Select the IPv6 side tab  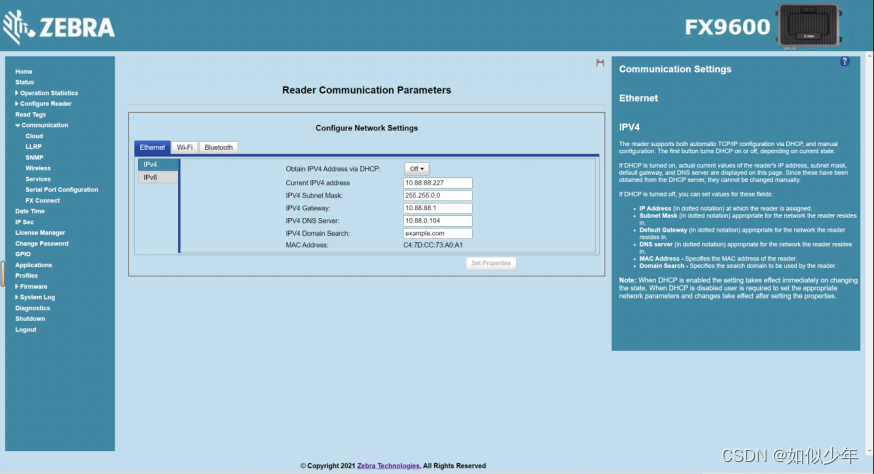[158, 177]
